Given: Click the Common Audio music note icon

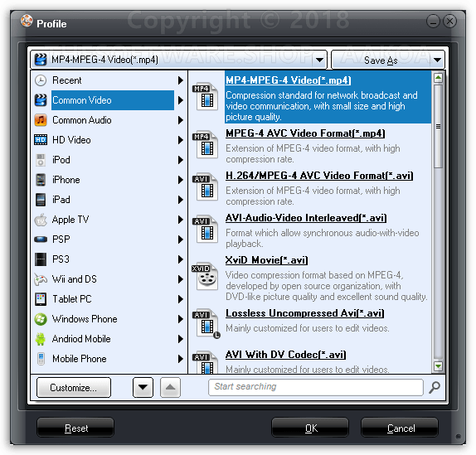Looking at the screenshot, I should click(41, 120).
